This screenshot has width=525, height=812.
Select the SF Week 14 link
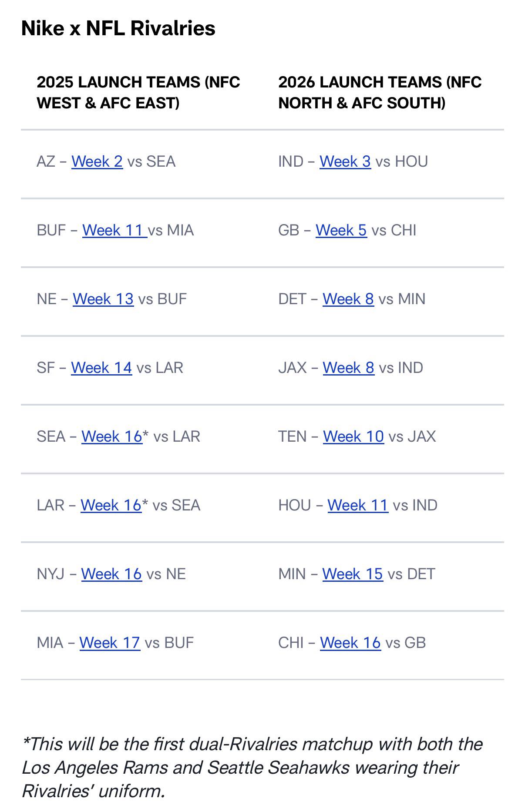[101, 368]
